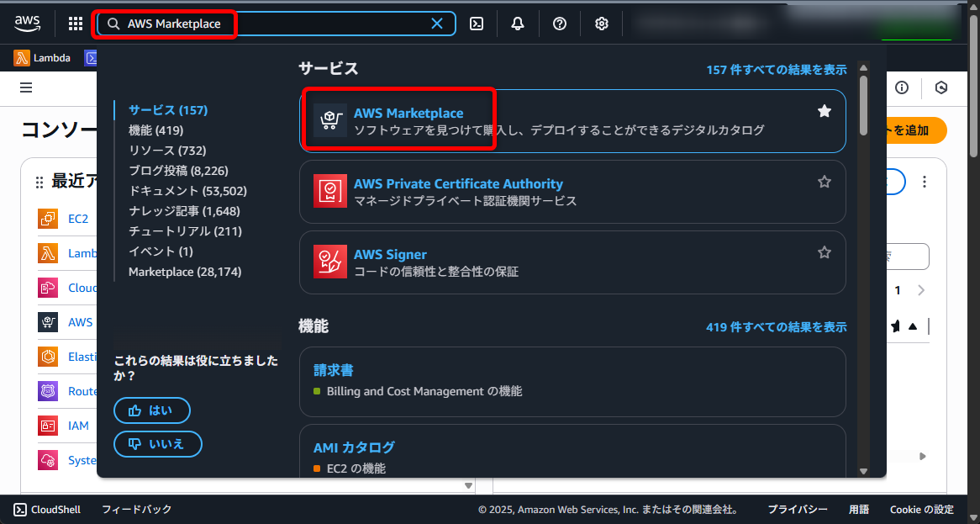Select 機能 (419) filter
The height and width of the screenshot is (524, 980).
[x=156, y=130]
